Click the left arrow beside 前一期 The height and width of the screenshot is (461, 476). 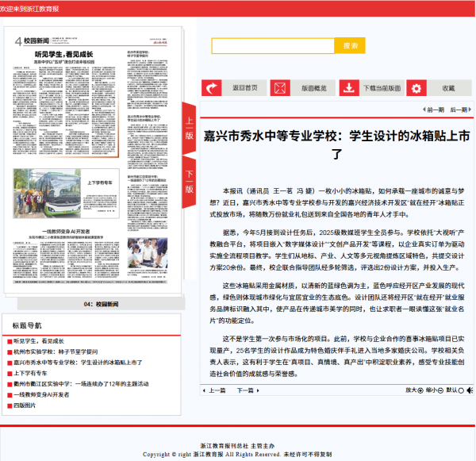point(424,109)
